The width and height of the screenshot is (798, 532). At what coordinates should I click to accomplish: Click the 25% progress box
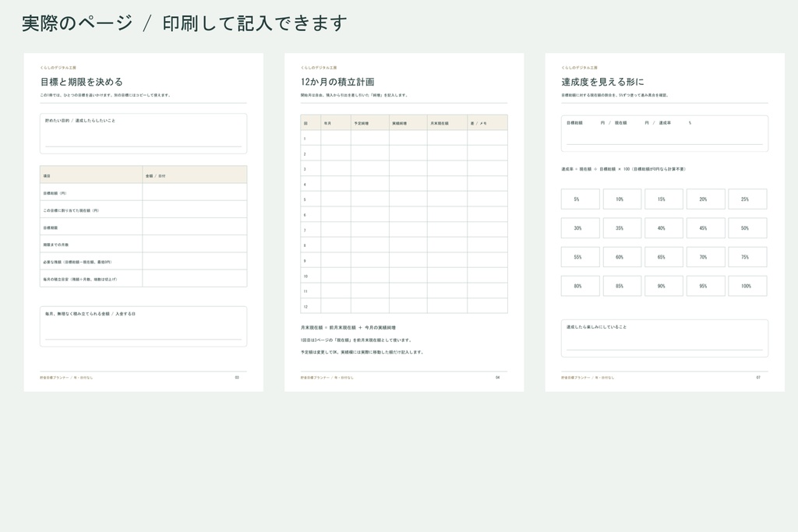[747, 199]
